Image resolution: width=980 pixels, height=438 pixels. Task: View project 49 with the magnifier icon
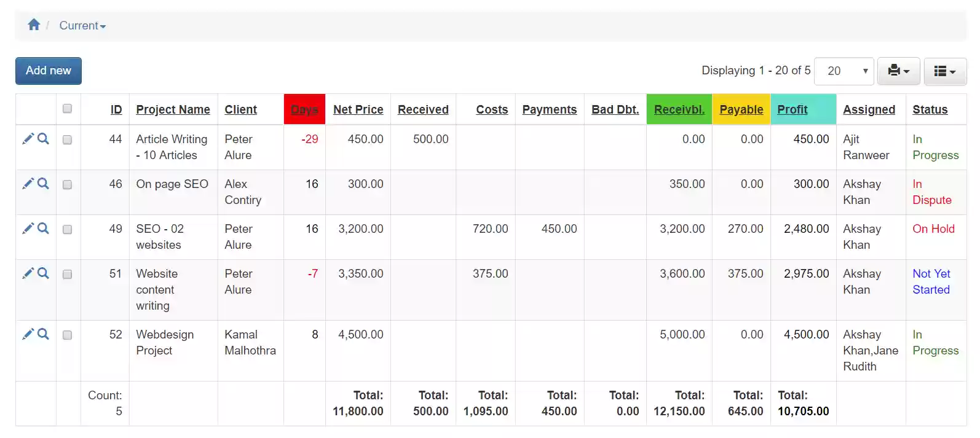pyautogui.click(x=43, y=229)
